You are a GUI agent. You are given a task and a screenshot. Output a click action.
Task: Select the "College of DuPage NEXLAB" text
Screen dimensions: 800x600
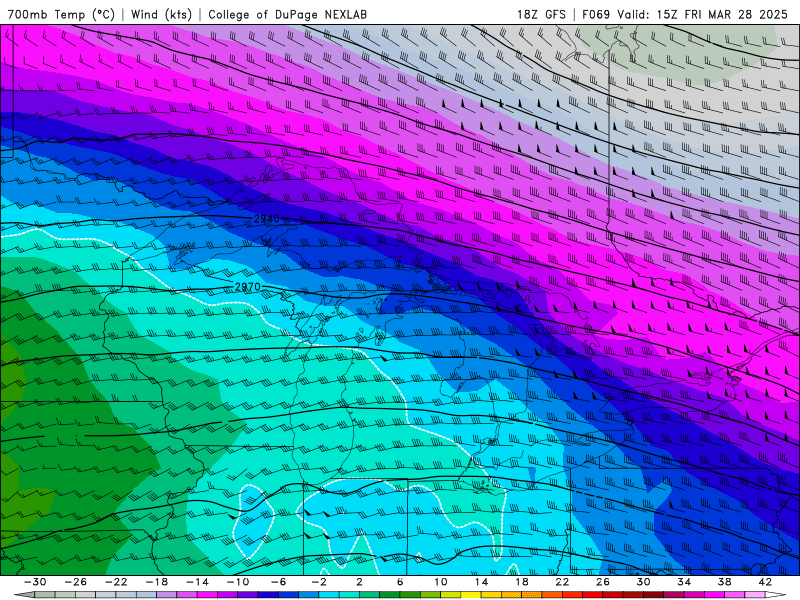(x=287, y=14)
